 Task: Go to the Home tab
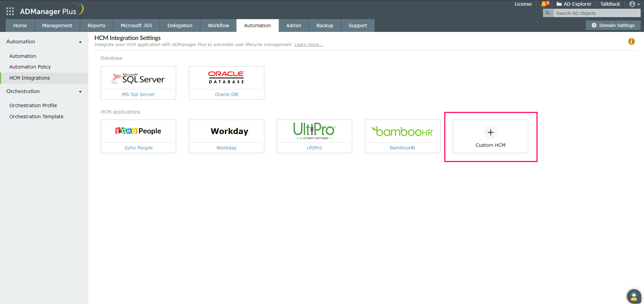(20, 26)
